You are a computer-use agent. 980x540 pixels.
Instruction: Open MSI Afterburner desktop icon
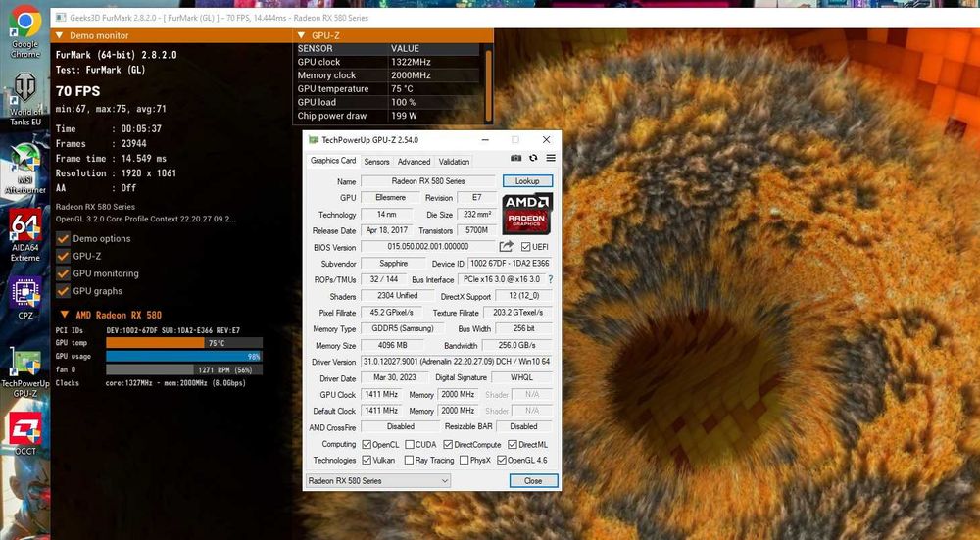(25, 169)
